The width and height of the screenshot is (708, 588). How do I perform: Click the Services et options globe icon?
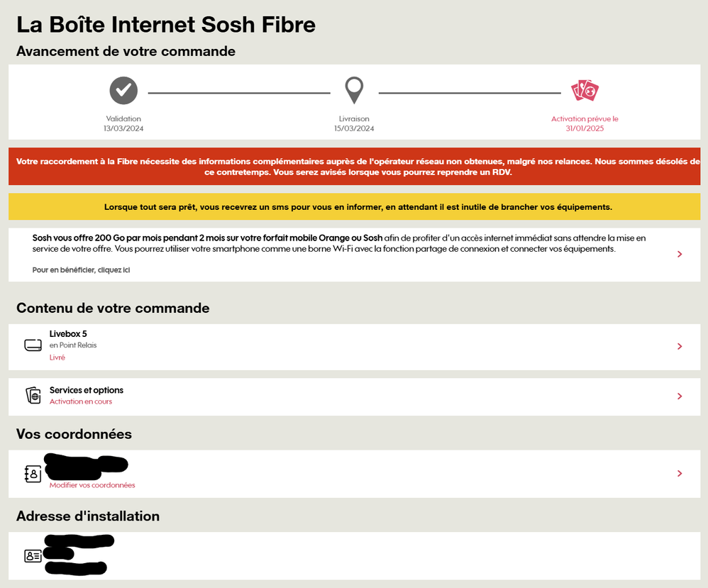point(33,396)
